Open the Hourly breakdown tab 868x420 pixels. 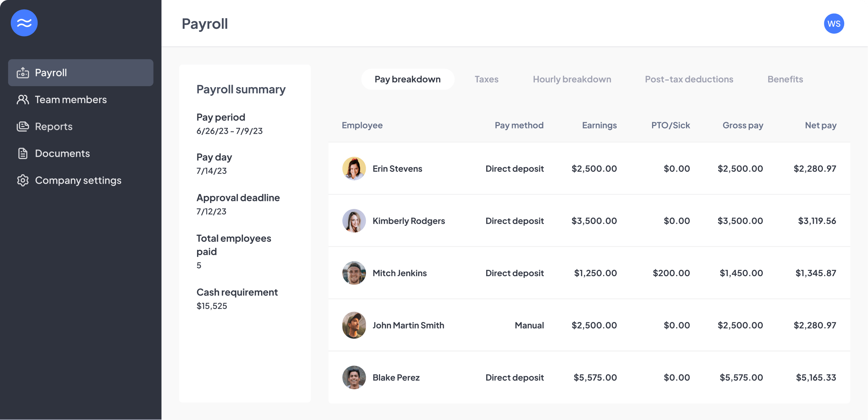pos(572,79)
